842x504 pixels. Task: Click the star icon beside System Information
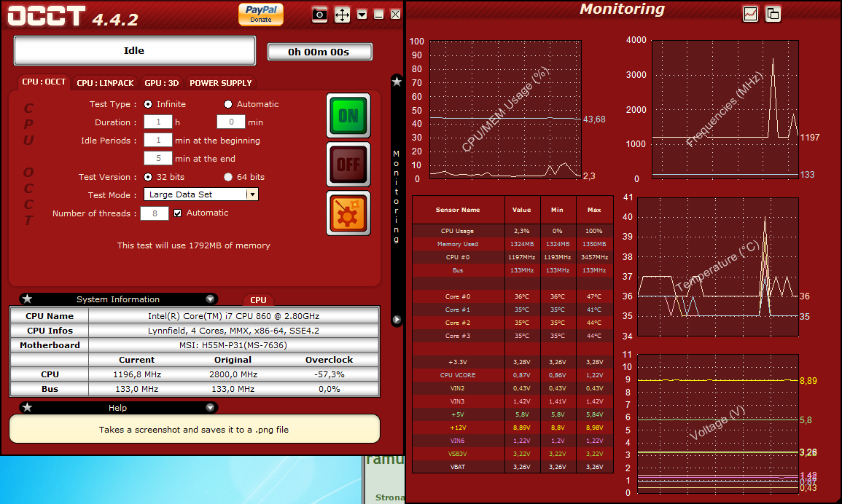pyautogui.click(x=28, y=299)
